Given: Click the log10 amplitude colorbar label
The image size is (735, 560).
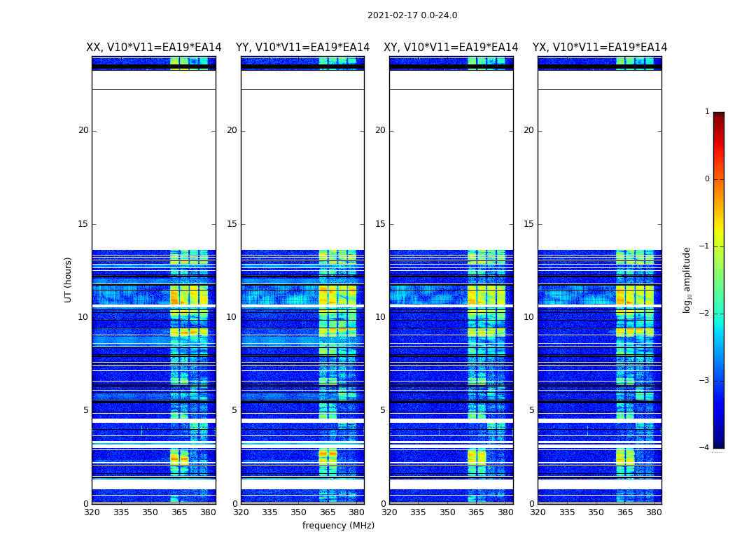Looking at the screenshot, I should pos(687,280).
